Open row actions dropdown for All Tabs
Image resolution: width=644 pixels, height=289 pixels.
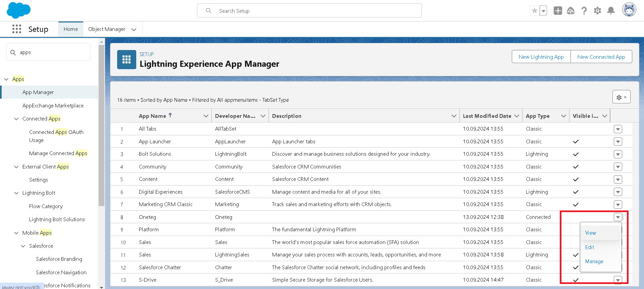[618, 129]
